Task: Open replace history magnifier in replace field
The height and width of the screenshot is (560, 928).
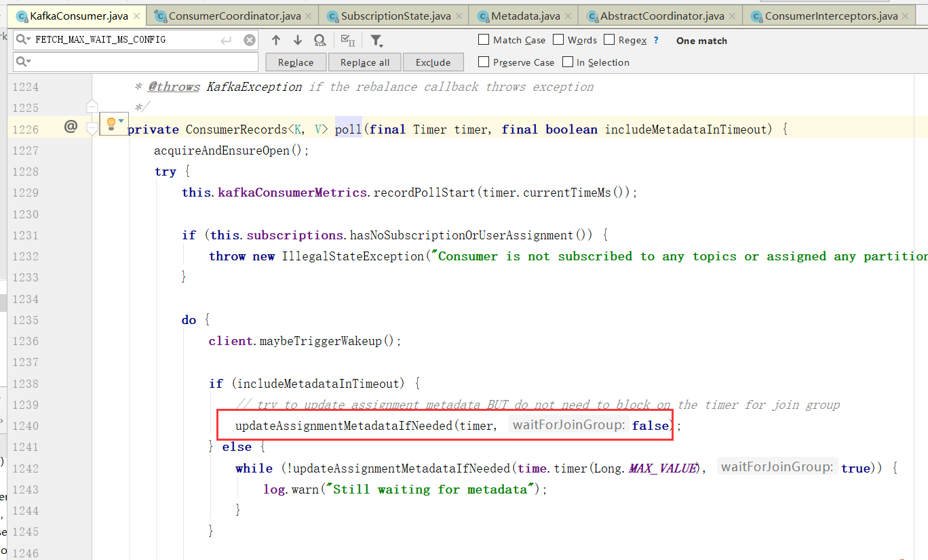Action: coord(23,62)
